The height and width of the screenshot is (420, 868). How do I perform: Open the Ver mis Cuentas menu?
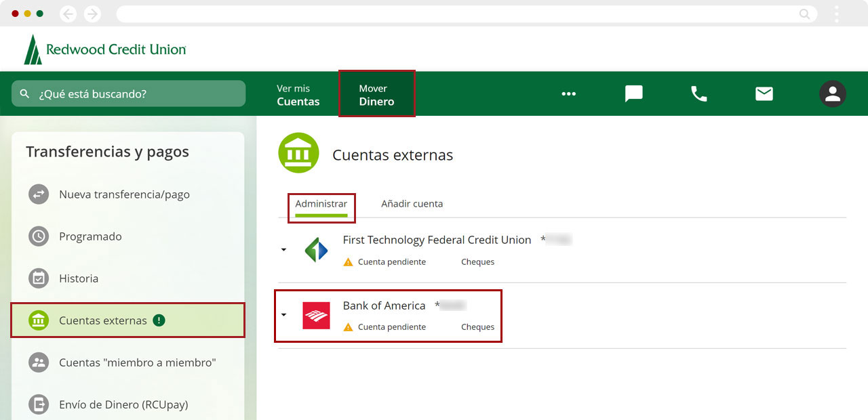[x=298, y=95]
